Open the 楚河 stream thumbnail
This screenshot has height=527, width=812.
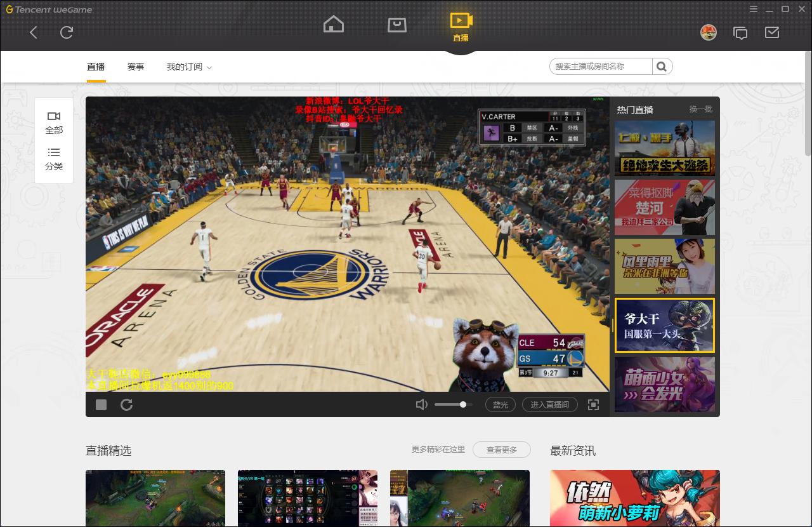pyautogui.click(x=664, y=207)
